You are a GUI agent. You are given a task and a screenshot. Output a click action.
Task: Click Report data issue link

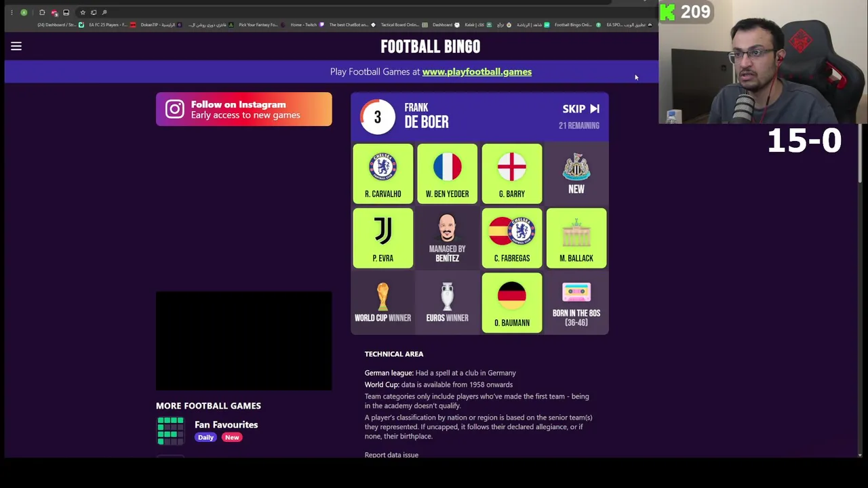pyautogui.click(x=391, y=455)
